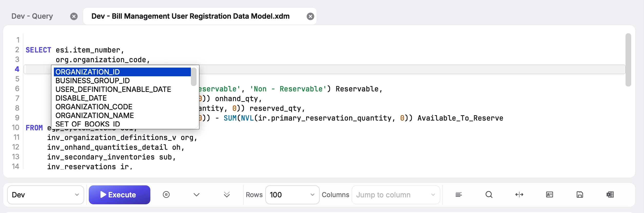Screen dimensions: 644x213
Task: Click the record card view icon
Action: [x=550, y=195]
